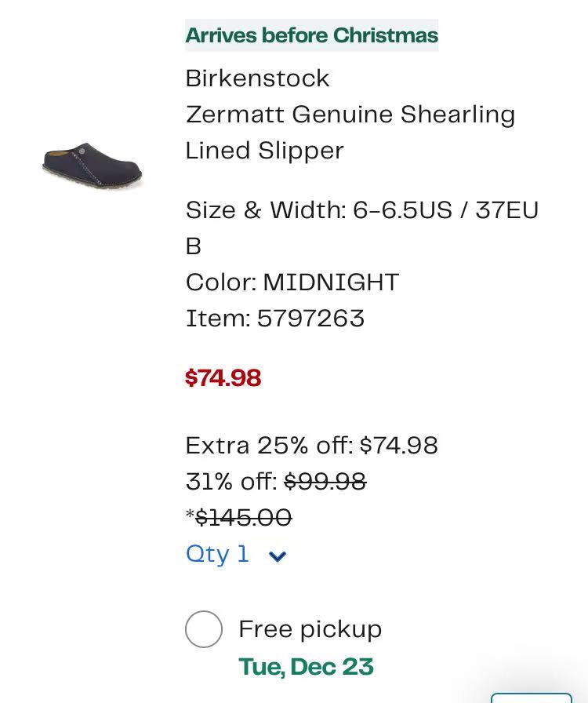Image resolution: width=588 pixels, height=703 pixels.
Task: Click the 31% off label
Action: pyautogui.click(x=232, y=482)
